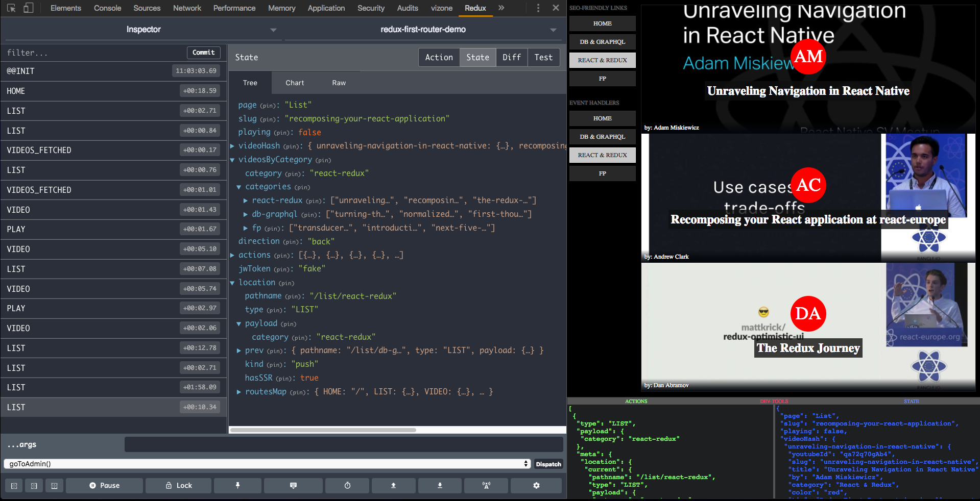Collapse the location node
Image resolution: width=980 pixels, height=501 pixels.
232,283
